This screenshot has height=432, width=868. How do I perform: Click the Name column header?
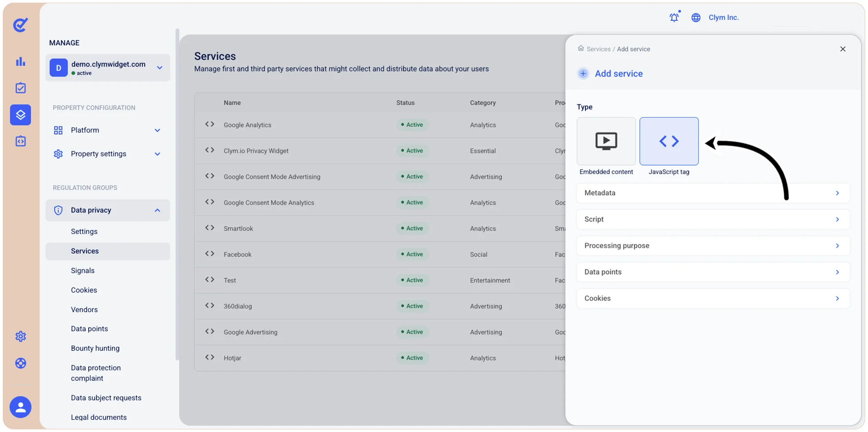point(232,103)
